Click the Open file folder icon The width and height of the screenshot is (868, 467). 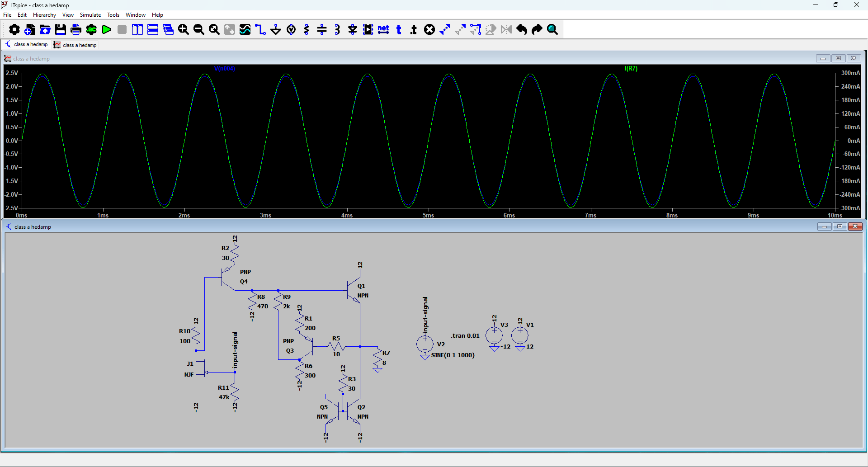click(x=45, y=30)
